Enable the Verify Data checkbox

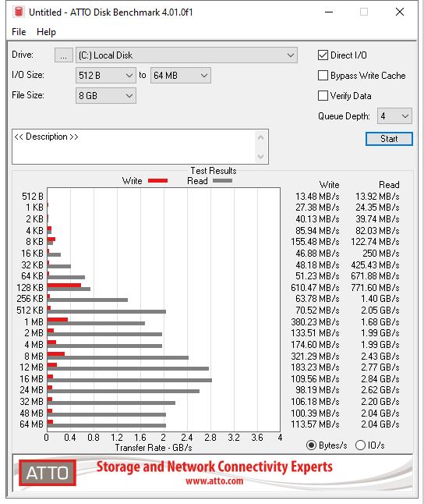point(323,95)
